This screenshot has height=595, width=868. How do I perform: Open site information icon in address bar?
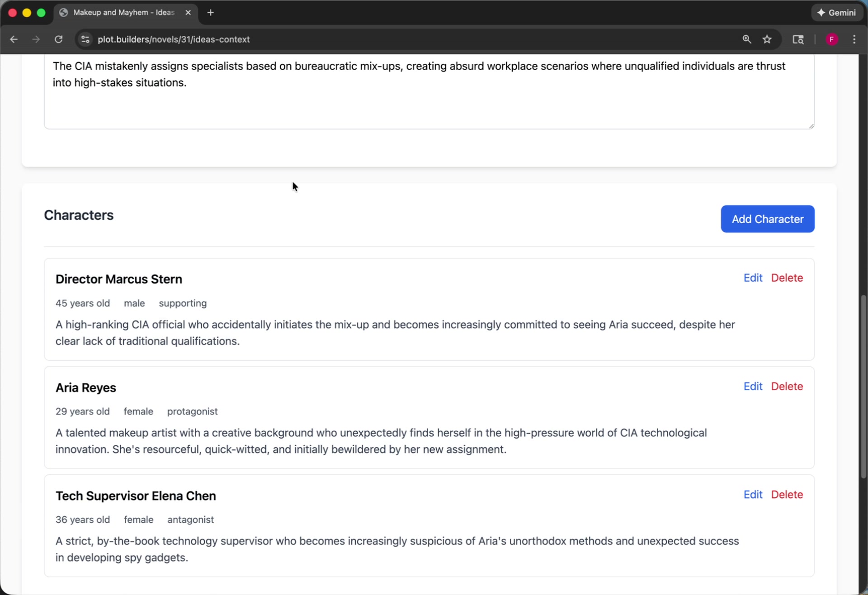tap(85, 39)
